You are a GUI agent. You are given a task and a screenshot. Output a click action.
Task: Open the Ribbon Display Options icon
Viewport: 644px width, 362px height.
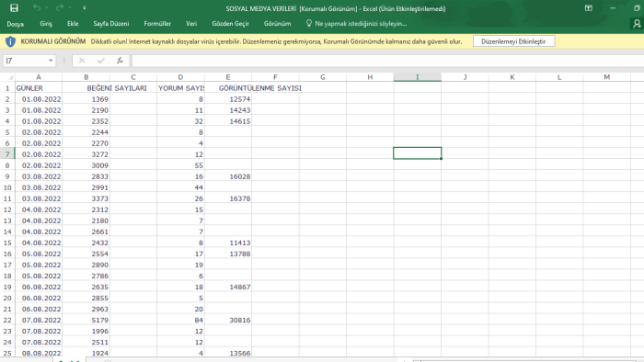pyautogui.click(x=589, y=7)
